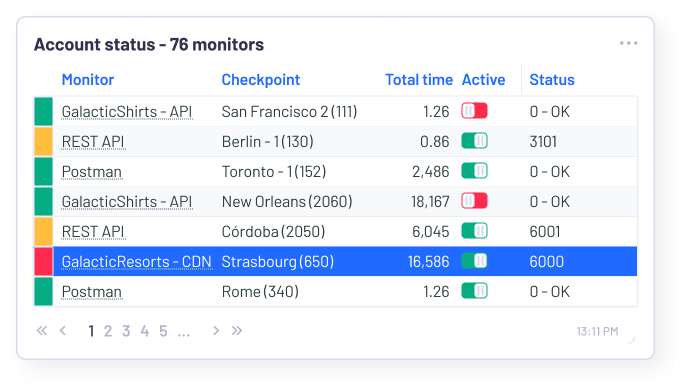
Task: Click checkpoint 'Córdoba (2050)'
Action: coord(273,232)
